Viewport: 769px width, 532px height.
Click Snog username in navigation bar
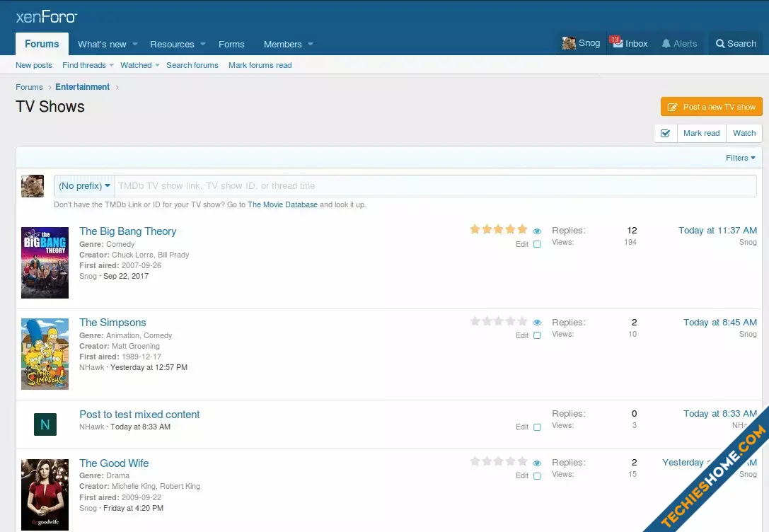pos(589,43)
